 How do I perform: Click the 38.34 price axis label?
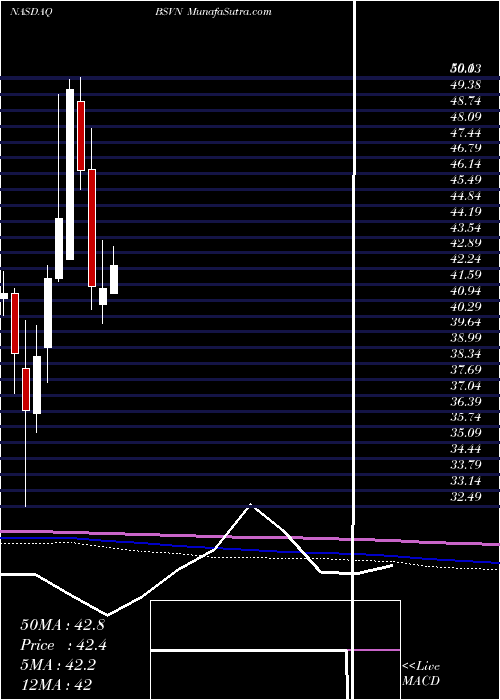pos(466,354)
